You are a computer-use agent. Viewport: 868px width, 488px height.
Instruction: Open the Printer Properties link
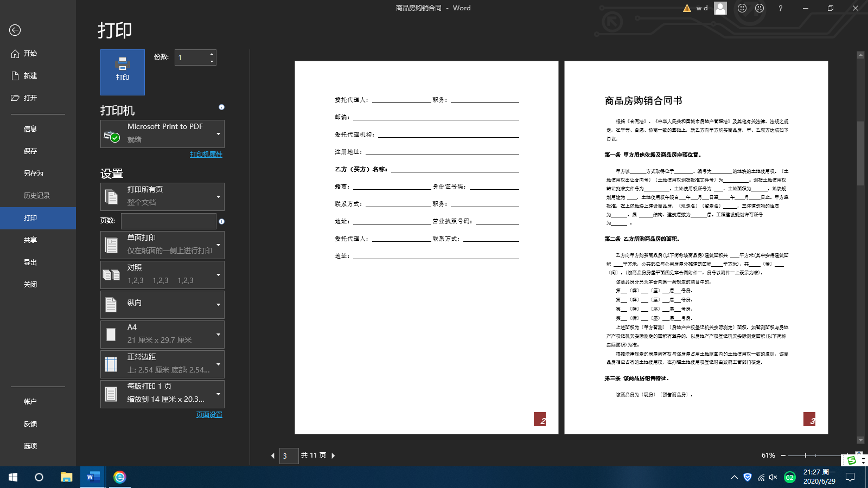[x=206, y=155]
